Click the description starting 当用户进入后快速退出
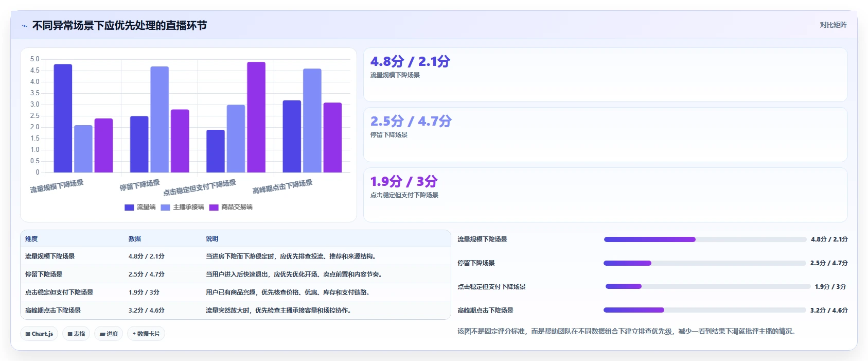The height and width of the screenshot is (361, 868). point(295,274)
